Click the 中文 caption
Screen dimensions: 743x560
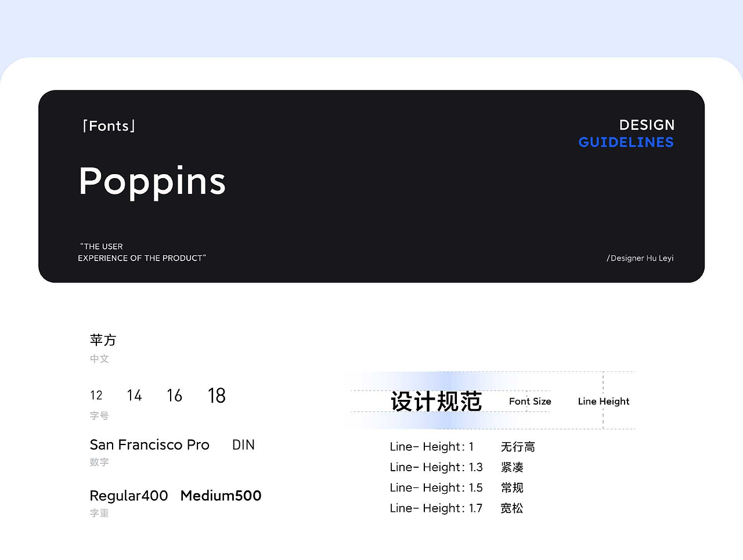99,359
